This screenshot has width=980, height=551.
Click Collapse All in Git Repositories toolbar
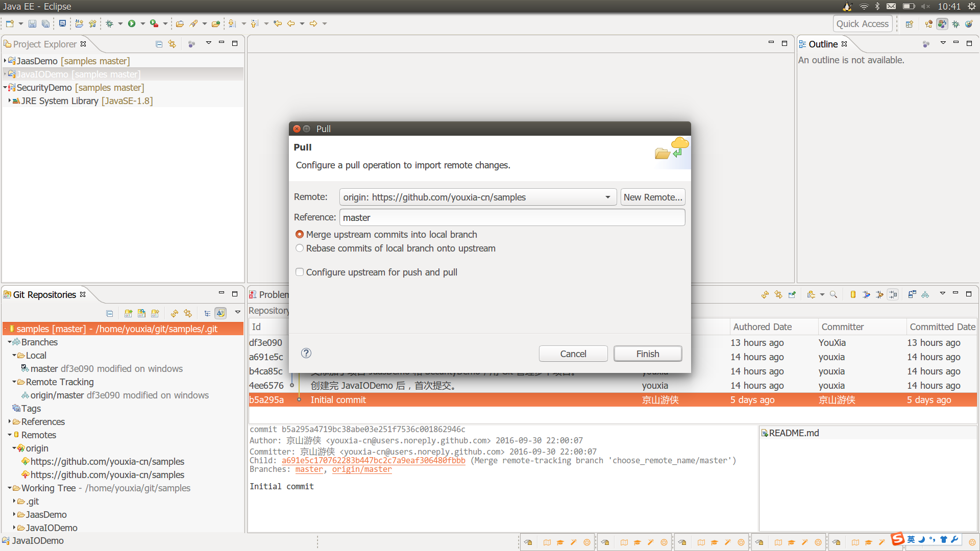click(x=109, y=313)
